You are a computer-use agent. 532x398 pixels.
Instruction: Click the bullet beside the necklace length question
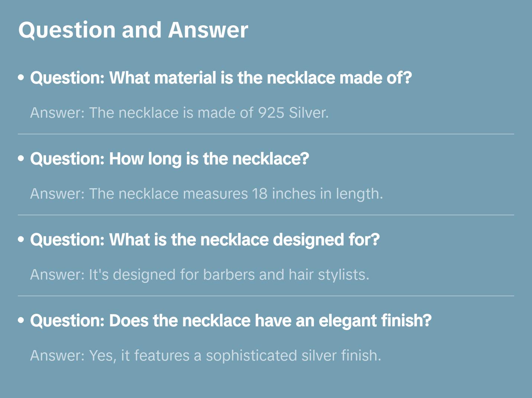click(21, 159)
